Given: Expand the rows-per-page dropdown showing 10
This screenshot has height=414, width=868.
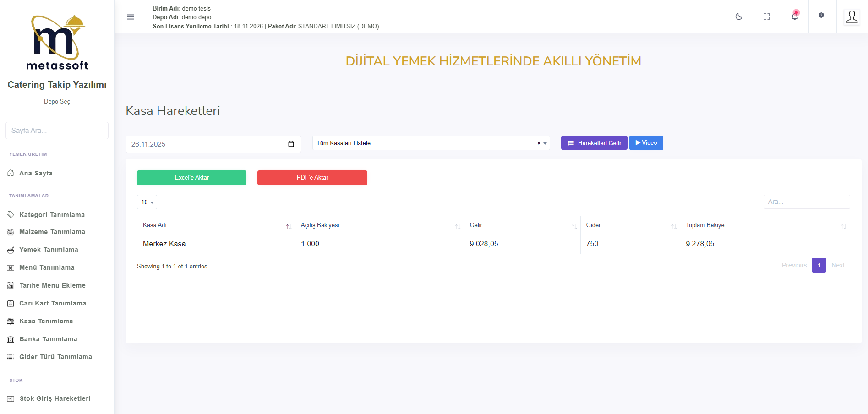Looking at the screenshot, I should coord(147,202).
